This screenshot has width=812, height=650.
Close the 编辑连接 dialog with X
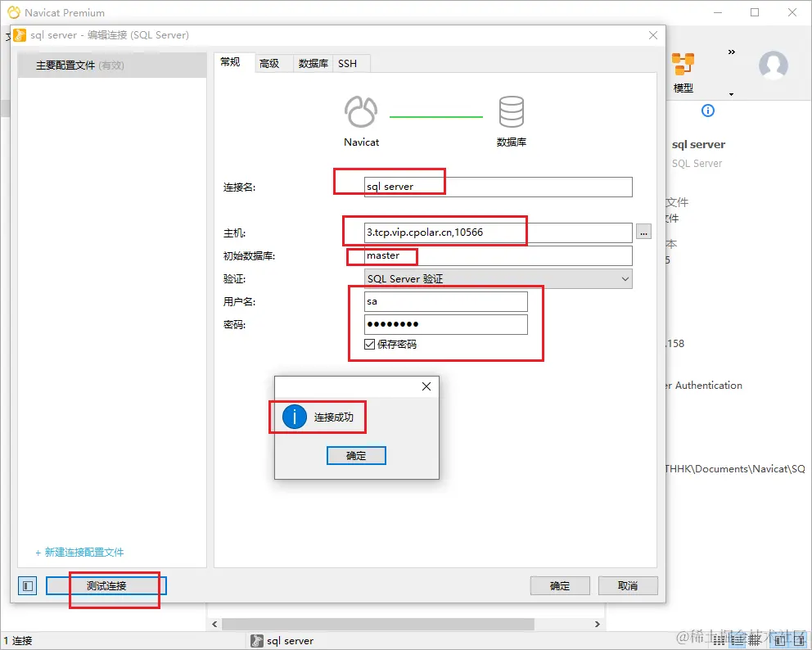point(653,35)
